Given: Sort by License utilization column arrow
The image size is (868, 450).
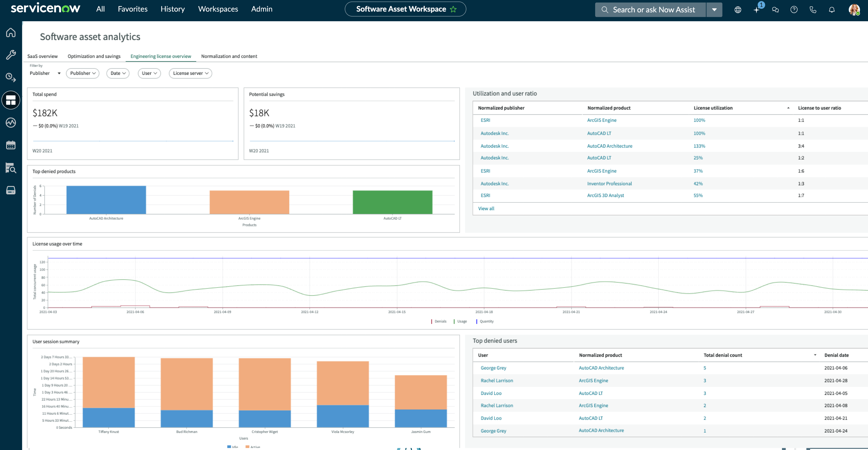Looking at the screenshot, I should pos(788,108).
